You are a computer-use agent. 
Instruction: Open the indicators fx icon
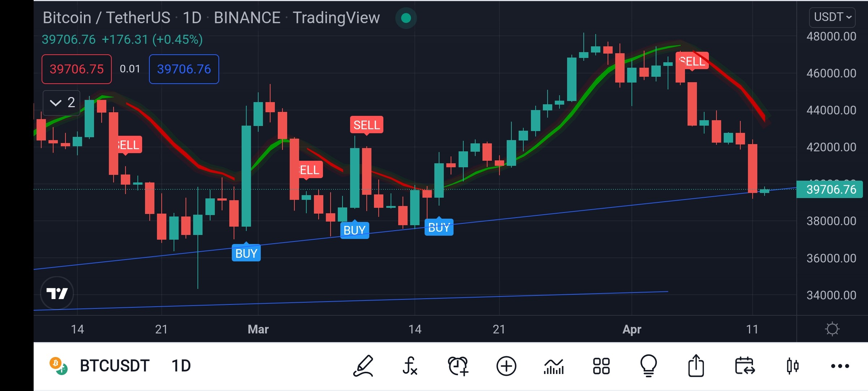(x=410, y=366)
